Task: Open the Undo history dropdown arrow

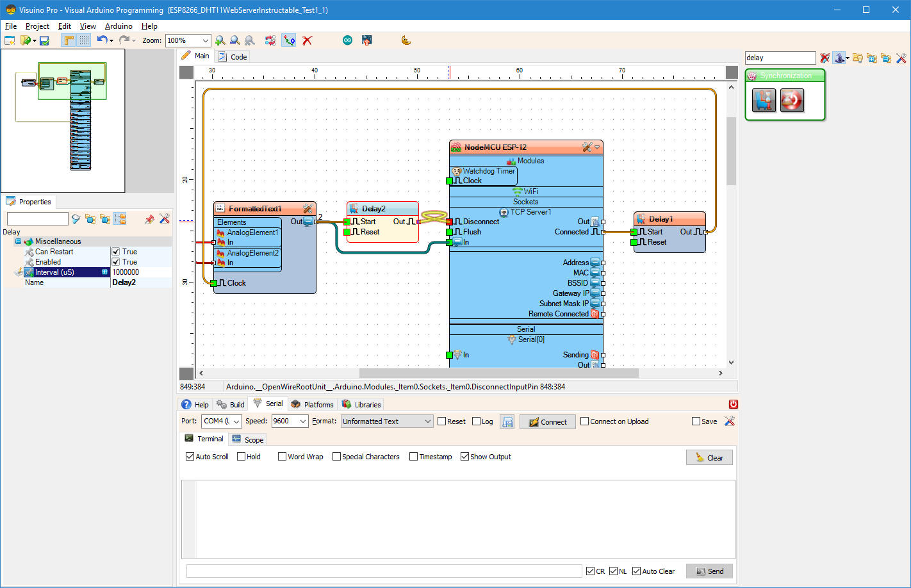Action: click(x=111, y=41)
